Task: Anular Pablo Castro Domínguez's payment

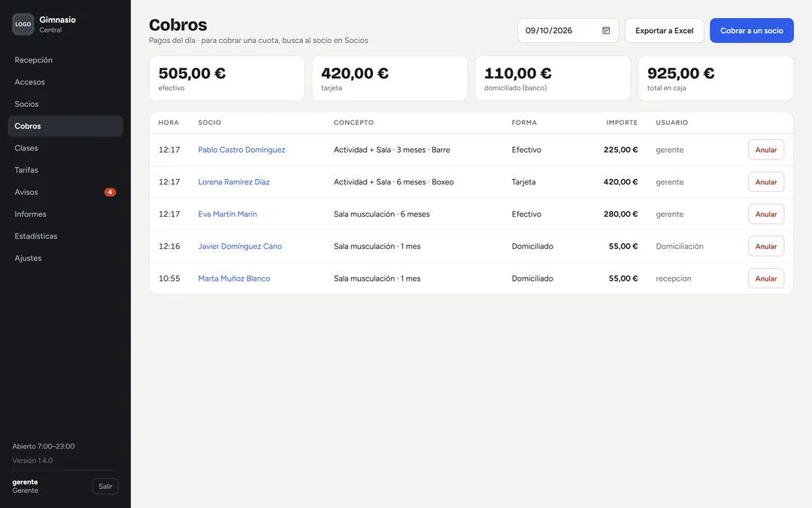Action: click(x=766, y=150)
